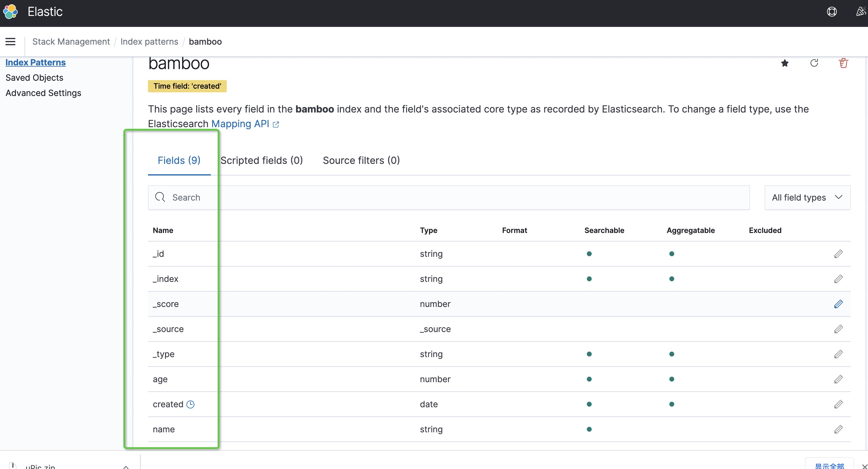
Task: Open Index Patterns in the sidebar
Action: pos(35,62)
